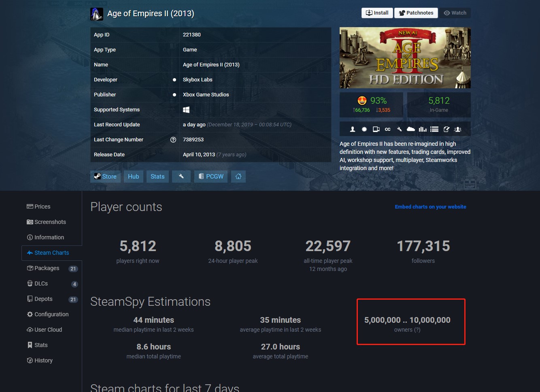The image size is (540, 392).
Task: Click the leaderboards list feature icon
Action: click(x=434, y=129)
